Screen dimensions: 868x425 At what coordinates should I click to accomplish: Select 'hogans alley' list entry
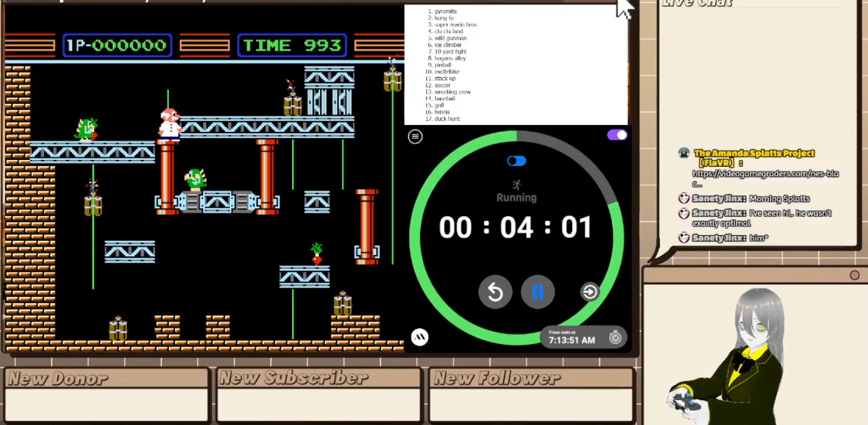450,58
